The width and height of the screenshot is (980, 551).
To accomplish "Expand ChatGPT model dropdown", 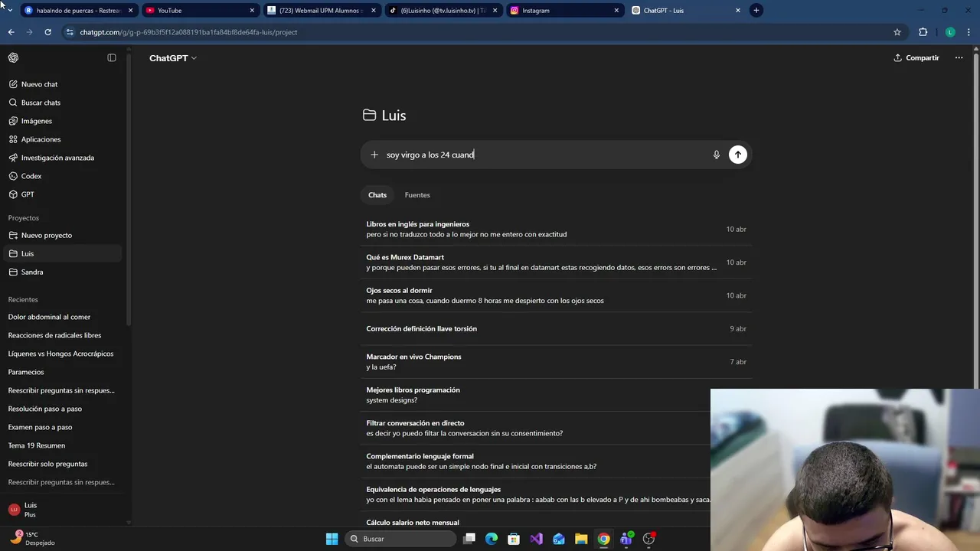I will [173, 58].
